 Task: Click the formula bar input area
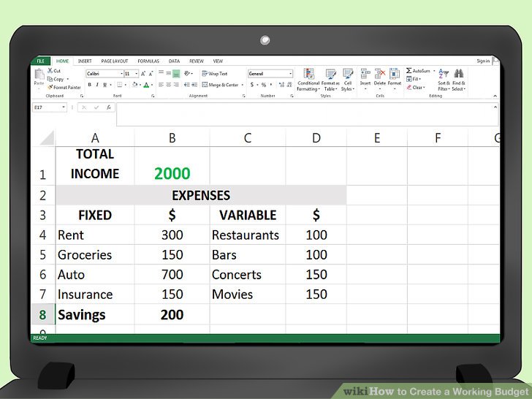(x=307, y=115)
